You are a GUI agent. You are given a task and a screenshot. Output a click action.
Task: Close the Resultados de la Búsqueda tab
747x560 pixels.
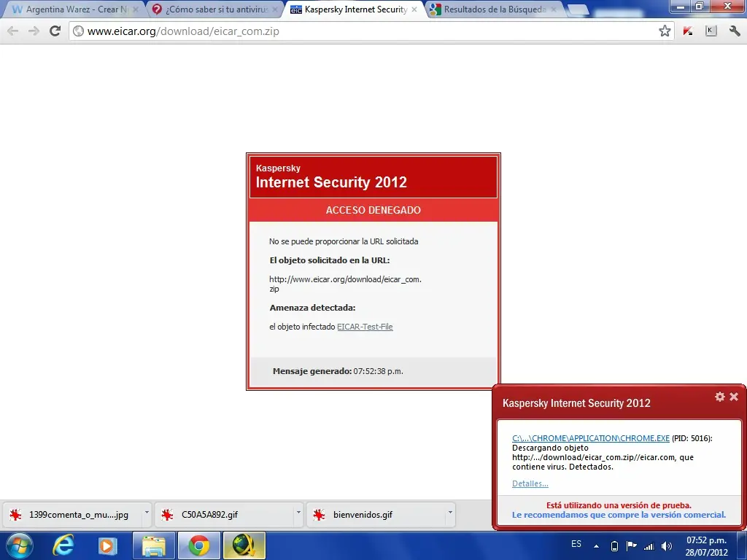554,9
